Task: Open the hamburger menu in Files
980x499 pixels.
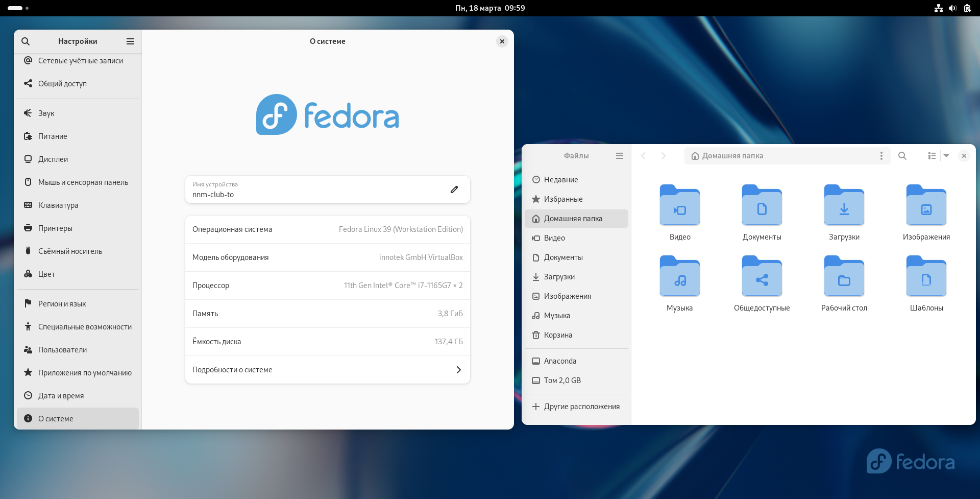Action: 619,156
